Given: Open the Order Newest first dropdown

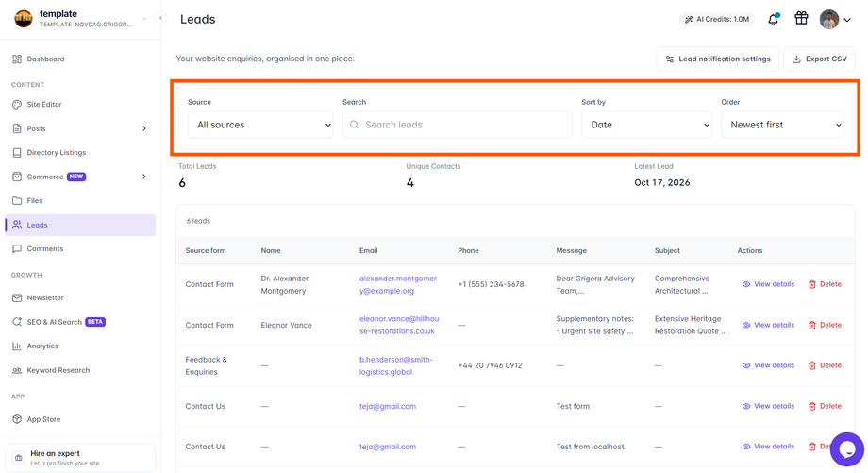Looking at the screenshot, I should pyautogui.click(x=782, y=125).
